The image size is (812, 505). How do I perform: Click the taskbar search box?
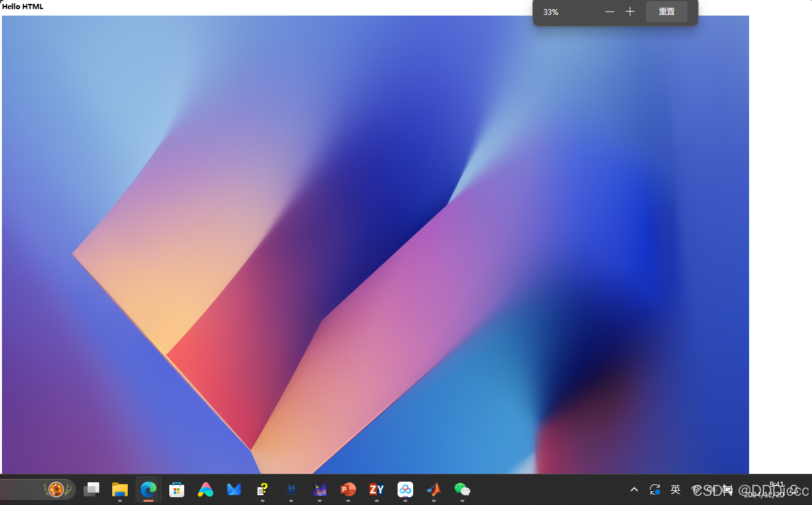38,489
